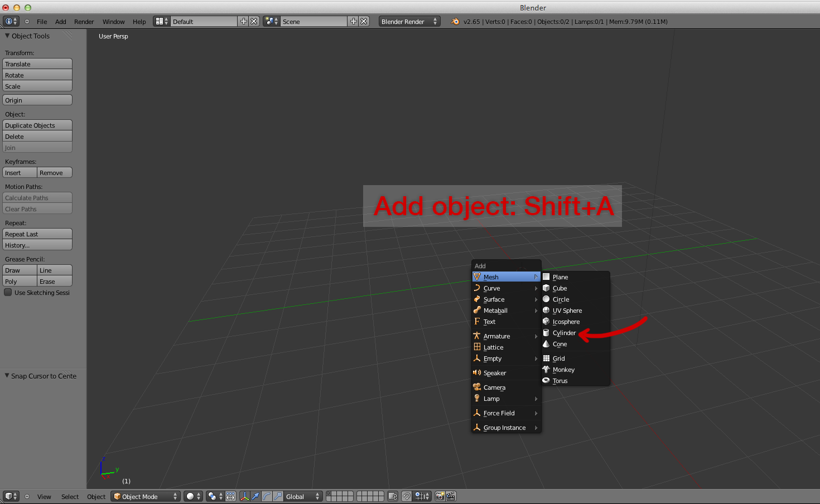Viewport: 820px width, 504px height.
Task: Select Cylinder from the Mesh submenu
Action: point(576,333)
